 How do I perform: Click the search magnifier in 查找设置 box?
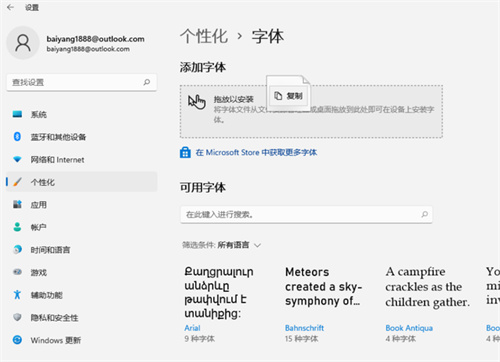click(147, 82)
